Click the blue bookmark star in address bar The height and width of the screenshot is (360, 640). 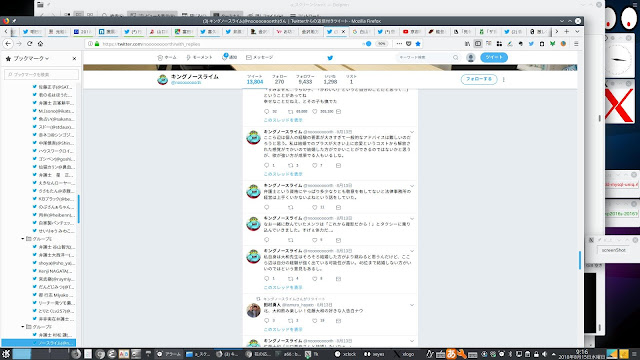point(418,44)
